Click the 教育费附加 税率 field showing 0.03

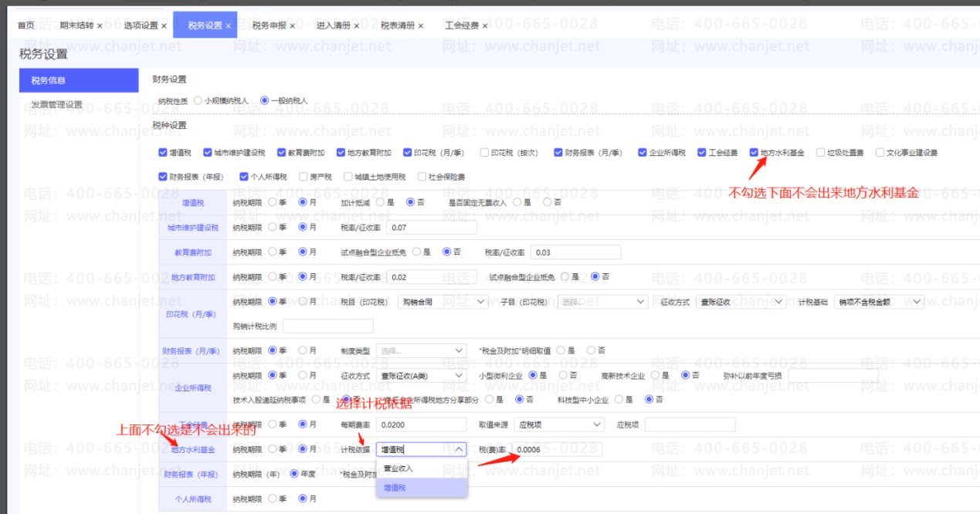tap(576, 252)
